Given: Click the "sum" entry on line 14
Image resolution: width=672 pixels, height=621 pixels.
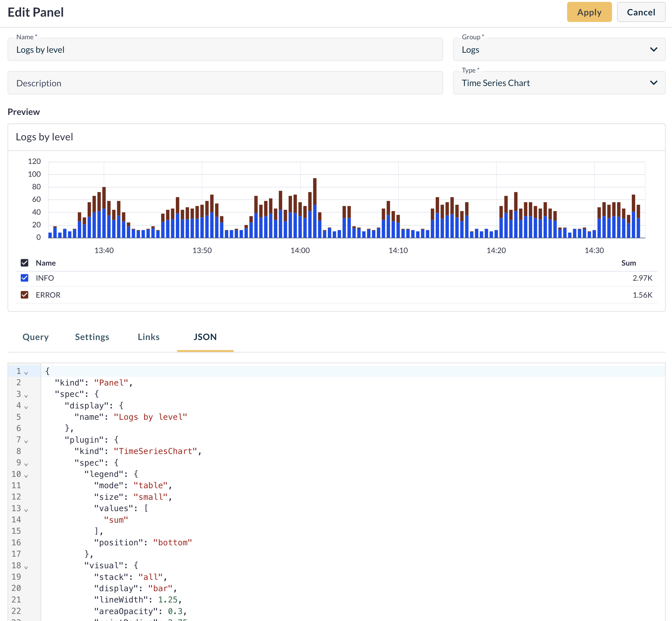Looking at the screenshot, I should click(x=116, y=520).
